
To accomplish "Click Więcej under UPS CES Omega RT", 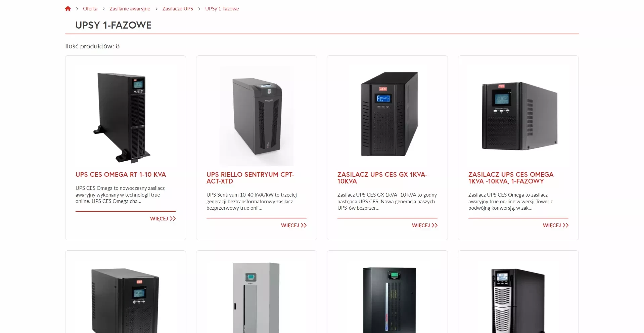I will click(x=163, y=219).
